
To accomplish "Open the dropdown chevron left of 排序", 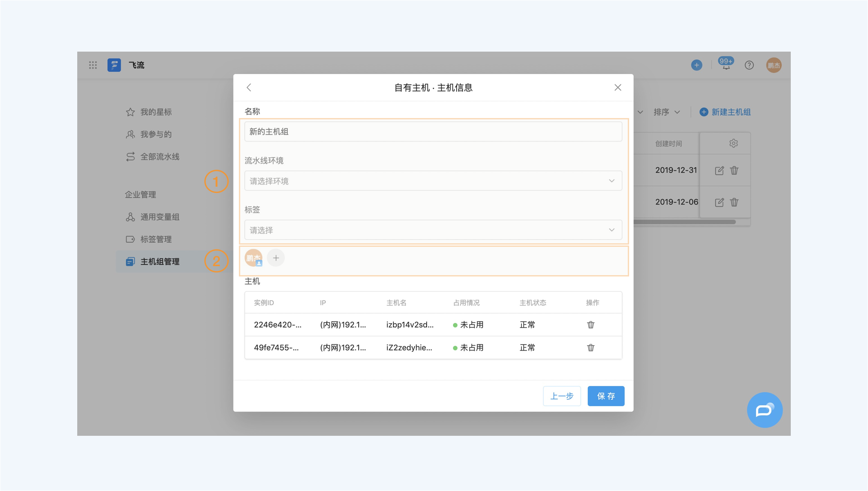I will [640, 112].
